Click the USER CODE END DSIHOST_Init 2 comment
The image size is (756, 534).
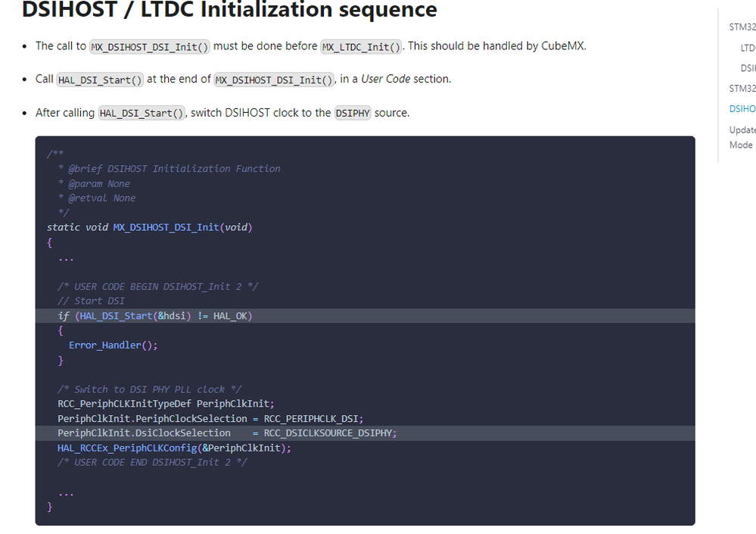pos(151,462)
